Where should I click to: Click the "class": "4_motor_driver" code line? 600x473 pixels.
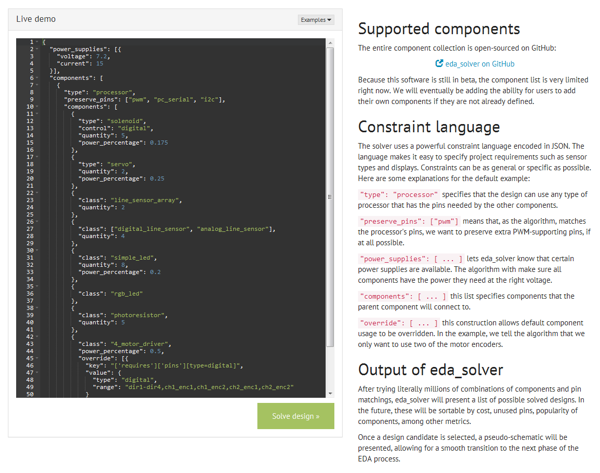tap(125, 344)
